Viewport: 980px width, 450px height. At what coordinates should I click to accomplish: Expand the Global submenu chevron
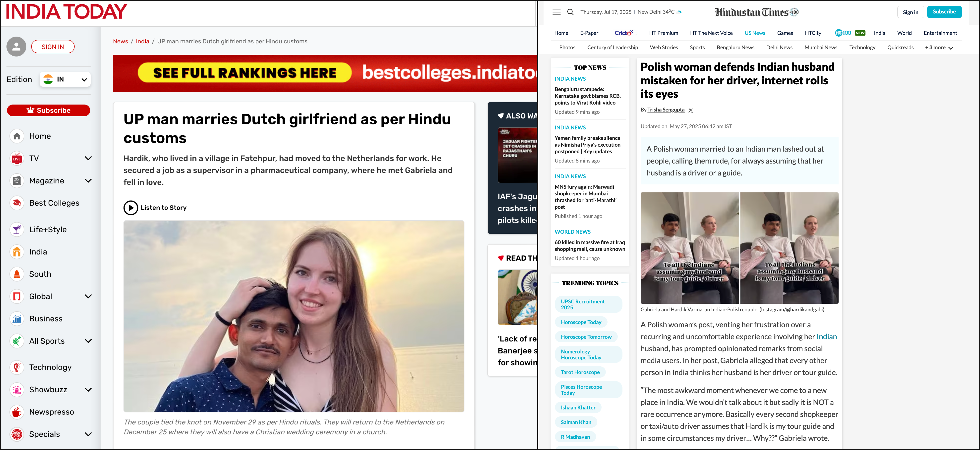point(88,296)
